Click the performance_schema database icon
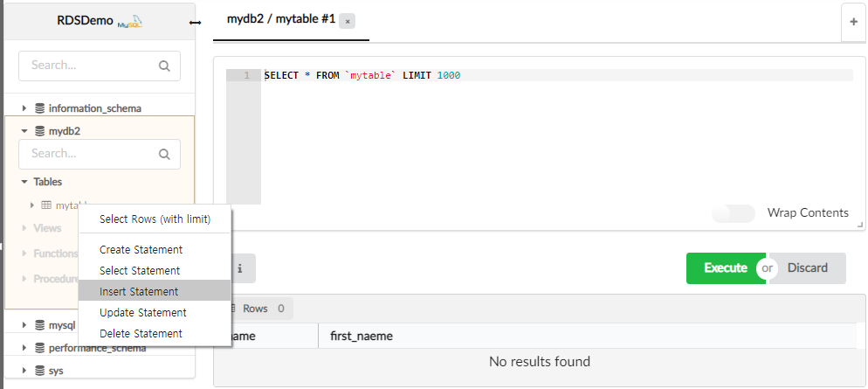 (x=39, y=348)
